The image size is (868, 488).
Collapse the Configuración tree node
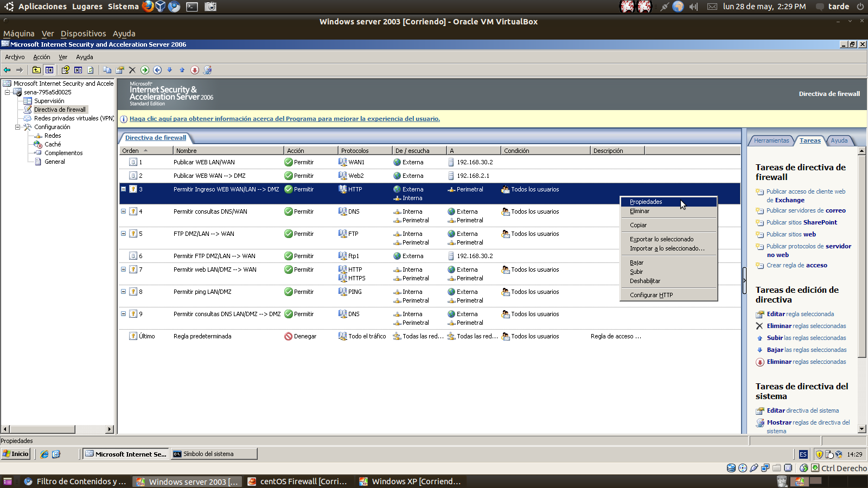(17, 127)
